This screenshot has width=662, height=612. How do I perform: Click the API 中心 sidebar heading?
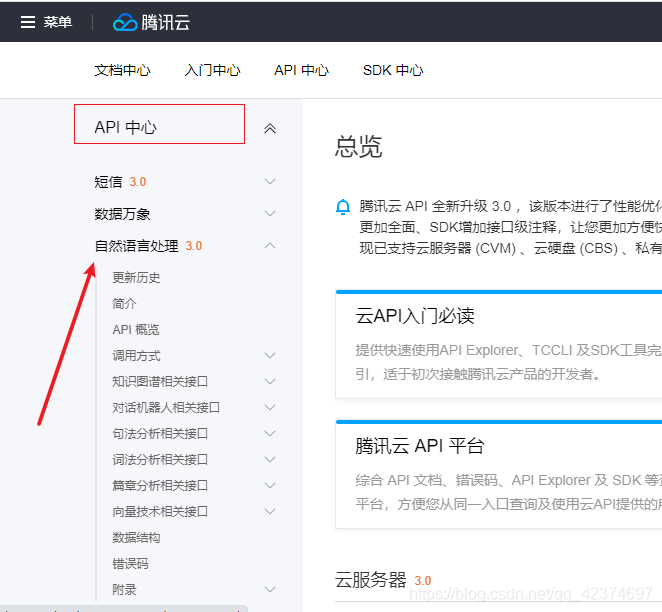(125, 127)
